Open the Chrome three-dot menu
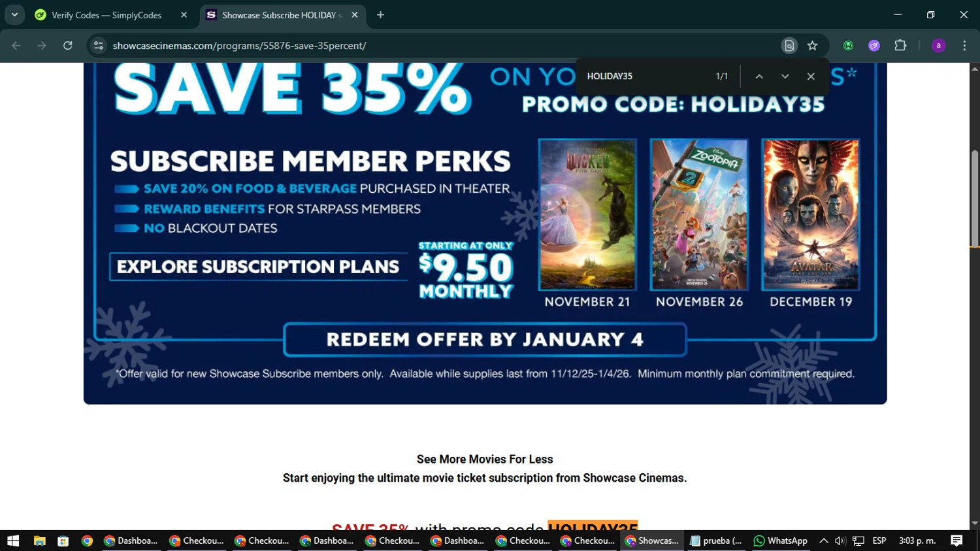The height and width of the screenshot is (551, 980). [x=964, y=46]
